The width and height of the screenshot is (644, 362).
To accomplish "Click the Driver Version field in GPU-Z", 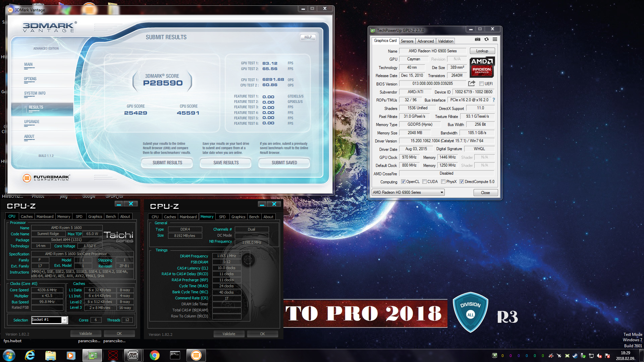I will (x=447, y=141).
